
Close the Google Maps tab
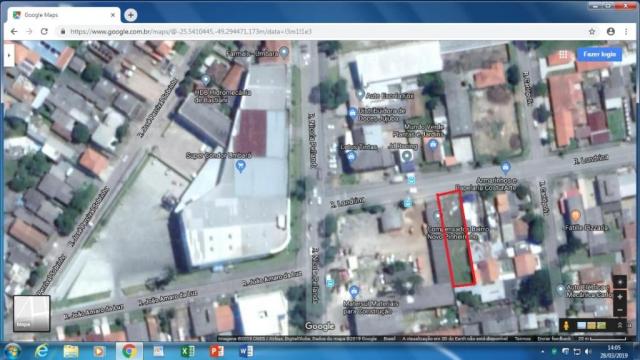pyautogui.click(x=113, y=15)
